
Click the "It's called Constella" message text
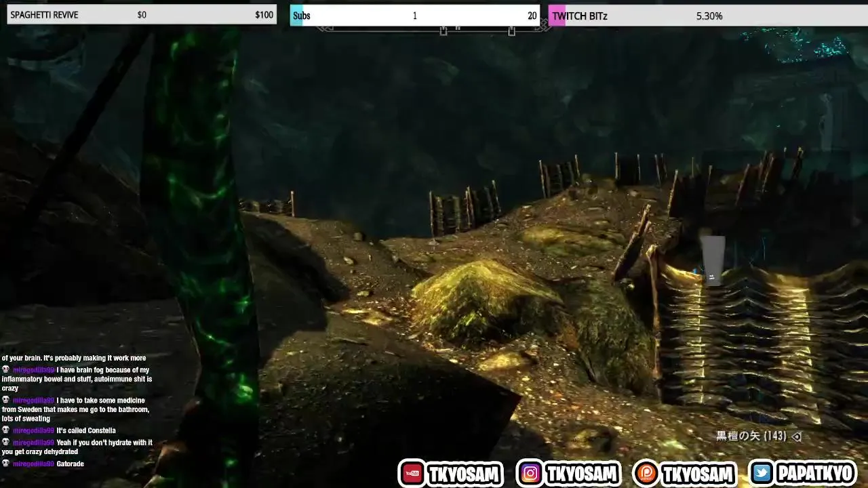pyautogui.click(x=86, y=431)
